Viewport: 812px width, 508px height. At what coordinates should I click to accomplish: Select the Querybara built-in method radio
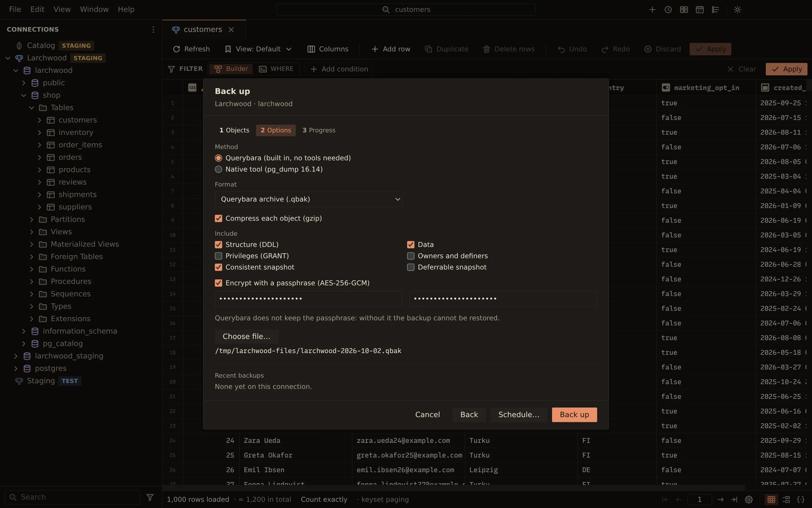219,158
